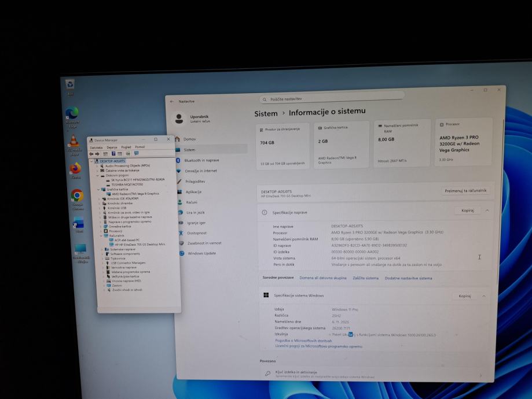Screen dimensions: 532x399
Task: Open Računi settings page
Action: pos(192,202)
